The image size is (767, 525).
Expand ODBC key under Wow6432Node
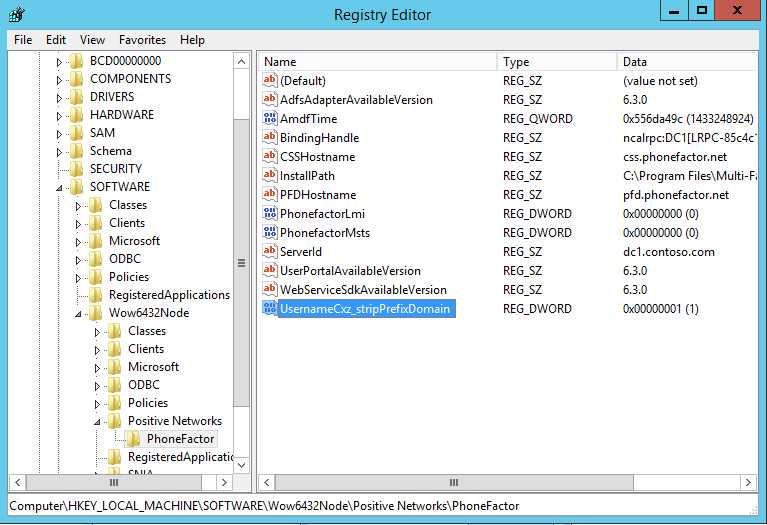pos(97,386)
